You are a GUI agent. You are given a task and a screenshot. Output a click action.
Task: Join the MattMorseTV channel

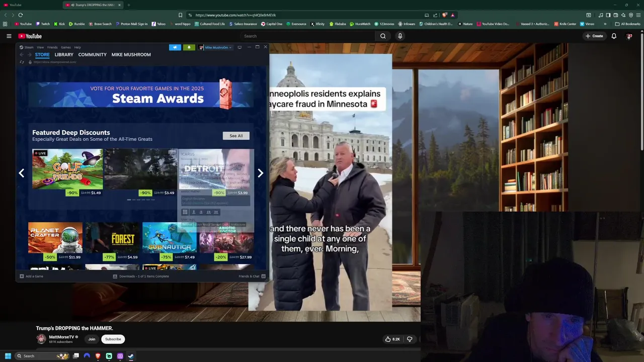[92, 339]
